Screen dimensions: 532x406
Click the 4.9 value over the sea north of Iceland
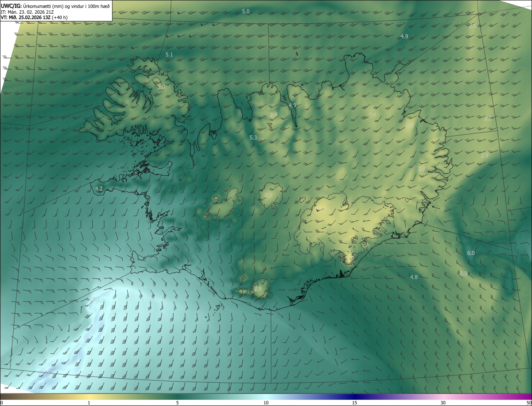pyautogui.click(x=404, y=37)
